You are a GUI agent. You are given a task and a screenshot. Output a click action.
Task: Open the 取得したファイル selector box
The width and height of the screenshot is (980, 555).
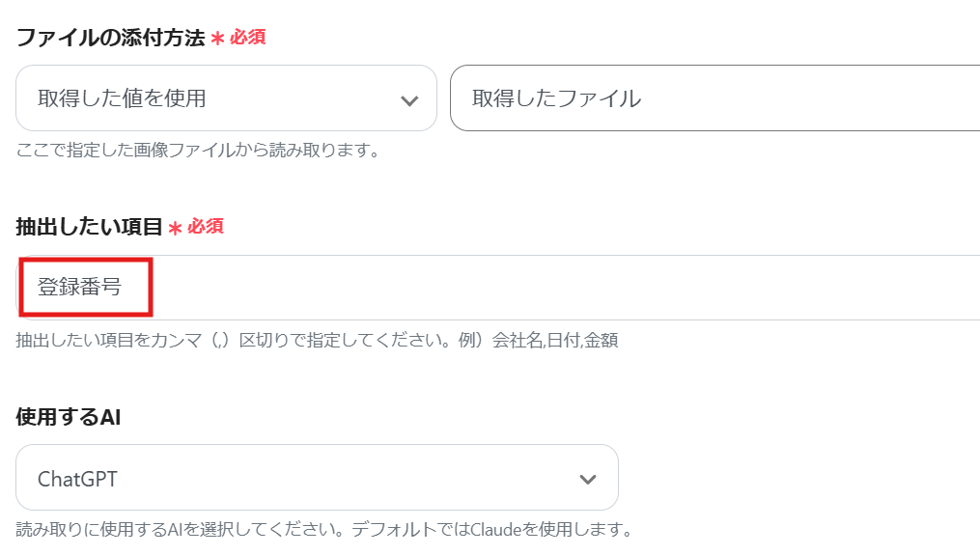point(714,98)
